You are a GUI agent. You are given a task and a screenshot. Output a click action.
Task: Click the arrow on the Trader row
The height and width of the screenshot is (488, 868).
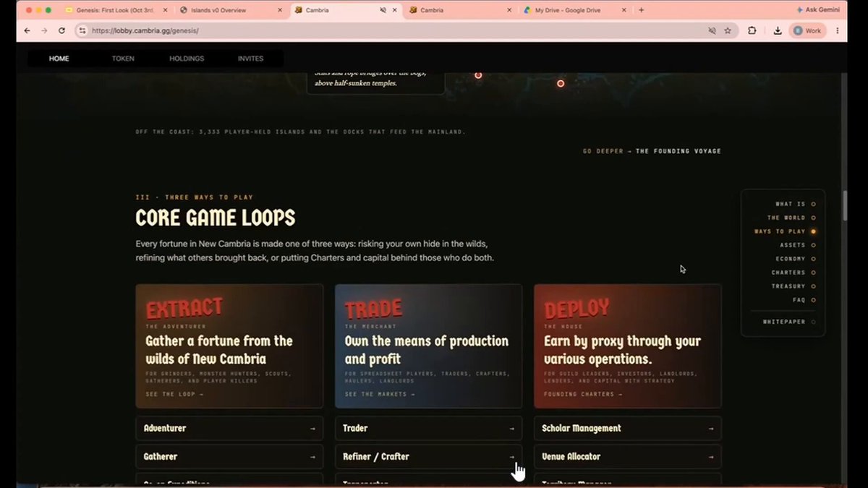(x=511, y=429)
